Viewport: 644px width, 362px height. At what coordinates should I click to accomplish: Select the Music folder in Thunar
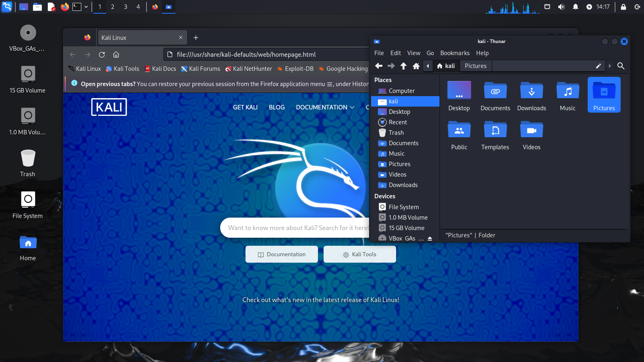(568, 96)
